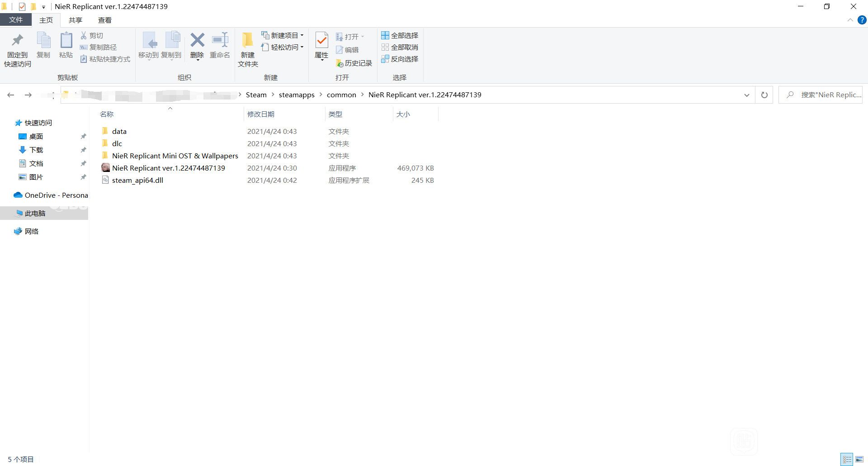Click Invert selection (反向选择)
The width and height of the screenshot is (868, 466).
(x=400, y=59)
